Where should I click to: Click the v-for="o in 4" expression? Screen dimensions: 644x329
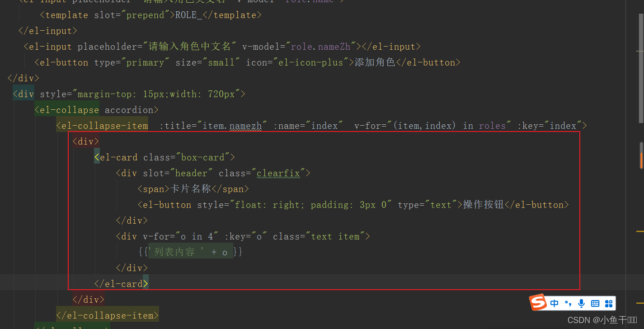pyautogui.click(x=181, y=236)
